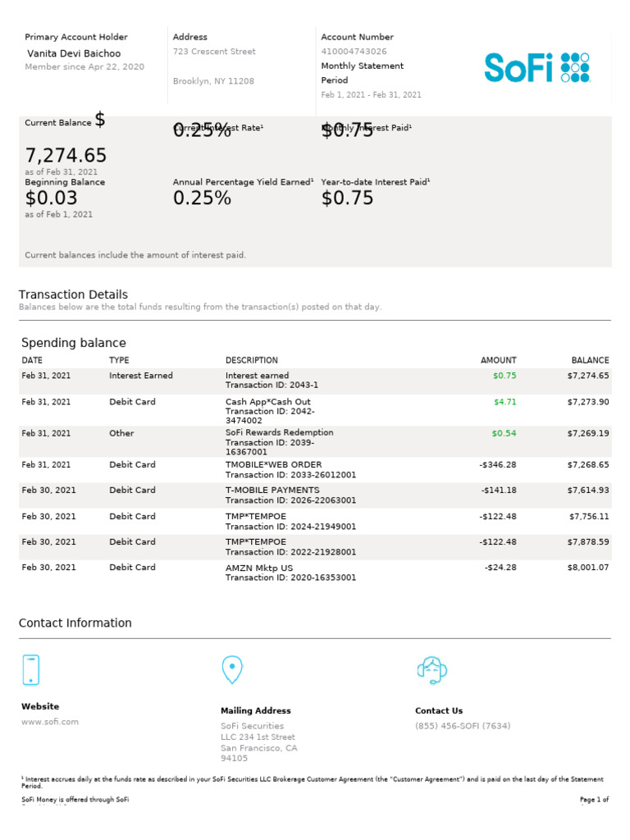Click the Transaction Details heading

coord(73,294)
